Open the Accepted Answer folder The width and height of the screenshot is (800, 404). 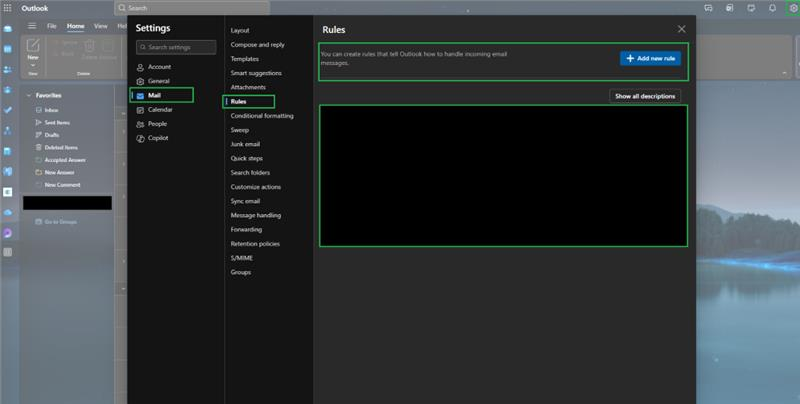(67, 160)
